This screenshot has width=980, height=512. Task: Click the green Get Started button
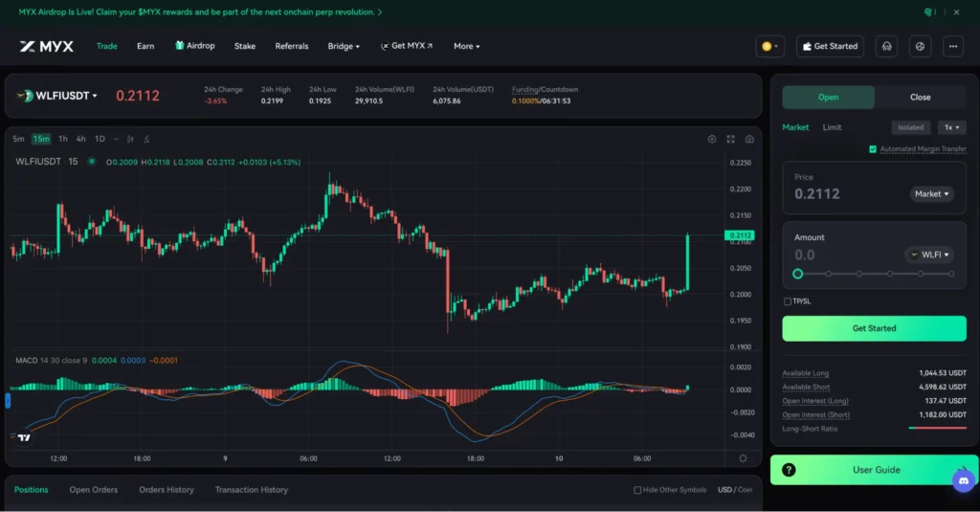pyautogui.click(x=874, y=328)
